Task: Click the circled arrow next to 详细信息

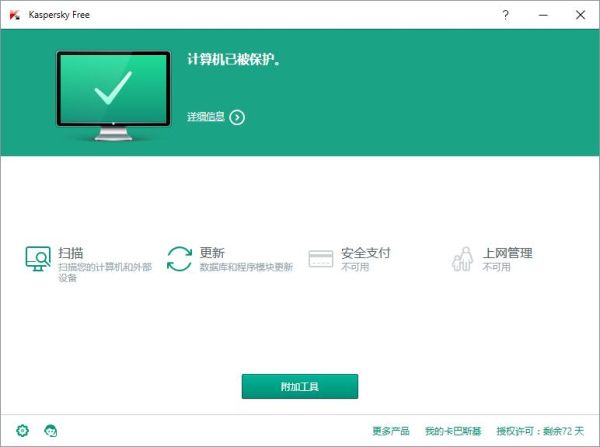Action: pyautogui.click(x=237, y=117)
